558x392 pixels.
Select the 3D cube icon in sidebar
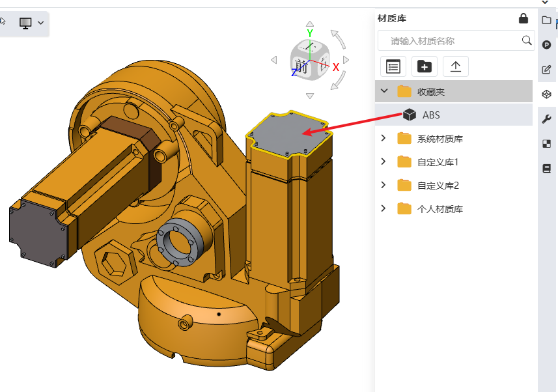coord(547,94)
